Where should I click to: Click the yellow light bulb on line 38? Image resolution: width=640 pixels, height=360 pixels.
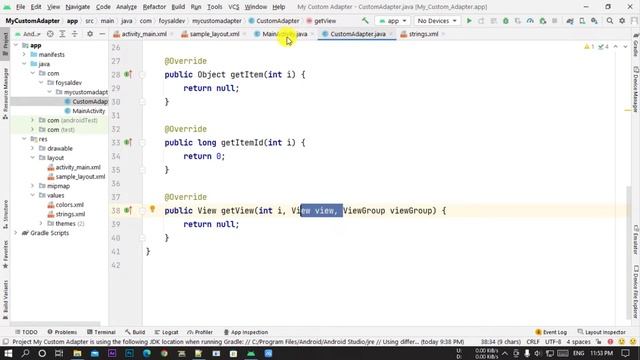(x=152, y=209)
